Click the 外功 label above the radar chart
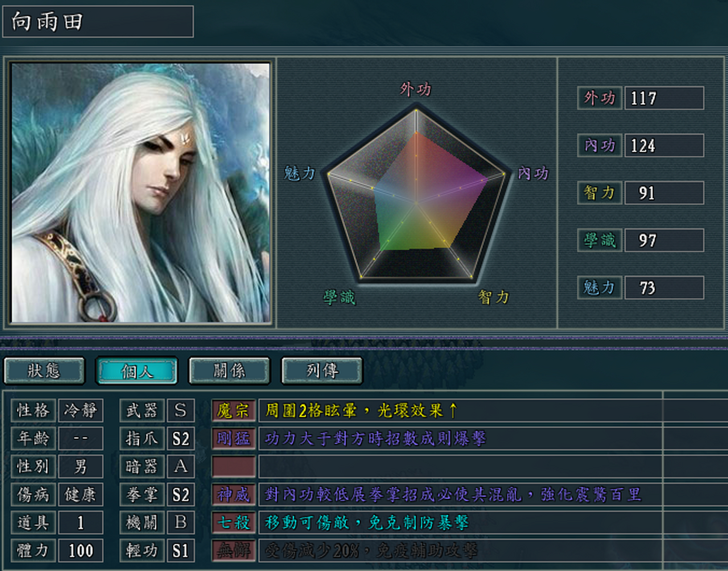Screen dimensions: 728x571 coord(415,89)
